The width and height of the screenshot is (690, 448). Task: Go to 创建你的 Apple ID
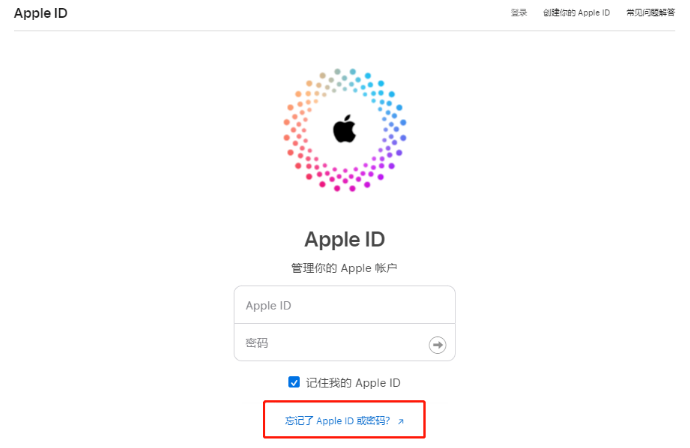point(576,13)
